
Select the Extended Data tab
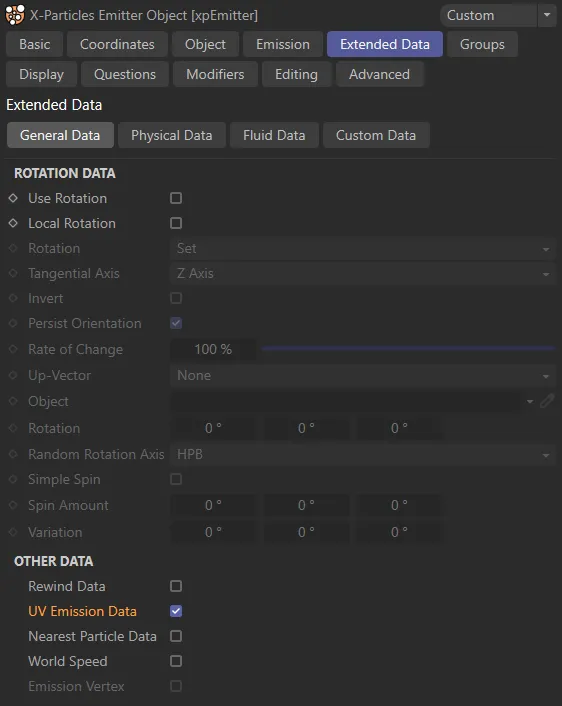coord(385,44)
